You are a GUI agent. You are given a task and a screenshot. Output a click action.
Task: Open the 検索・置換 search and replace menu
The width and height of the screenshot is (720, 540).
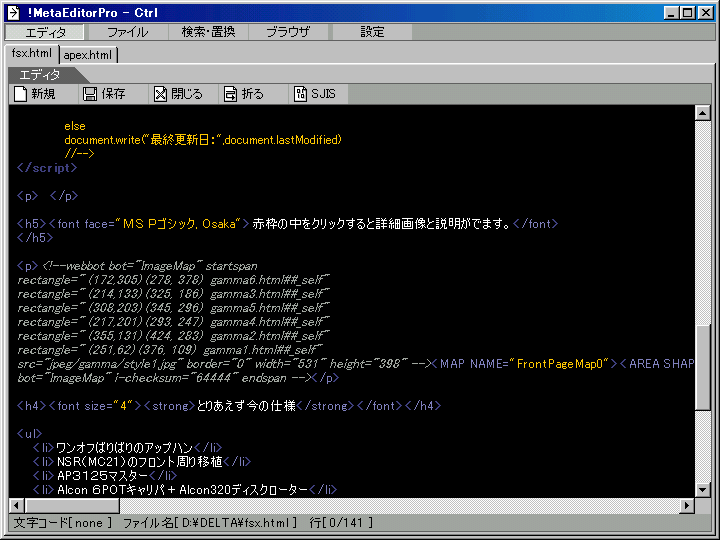pyautogui.click(x=208, y=32)
